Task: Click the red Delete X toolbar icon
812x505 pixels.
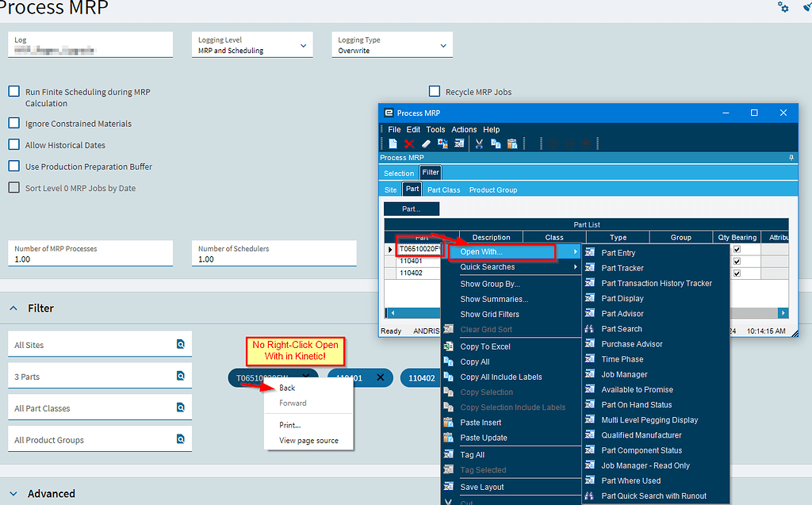Action: 408,143
